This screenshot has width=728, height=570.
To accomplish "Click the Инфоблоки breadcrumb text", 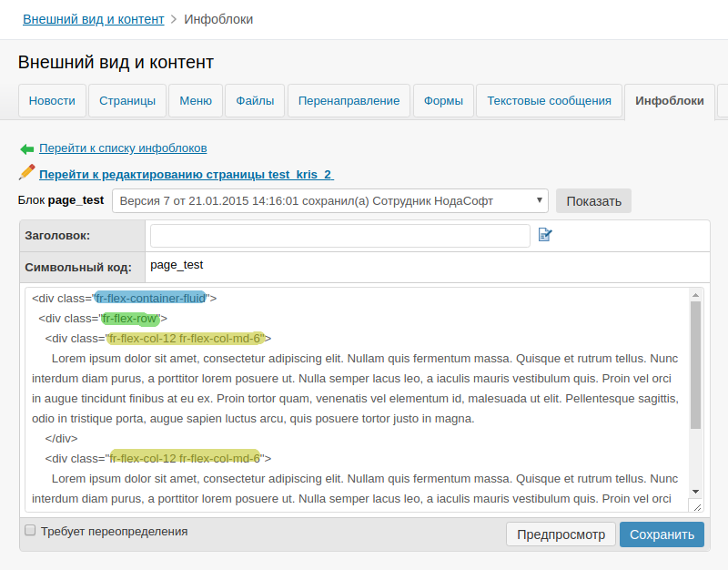I will click(218, 19).
